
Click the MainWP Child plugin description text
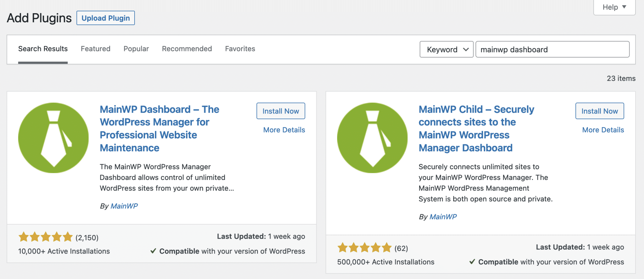(x=486, y=183)
